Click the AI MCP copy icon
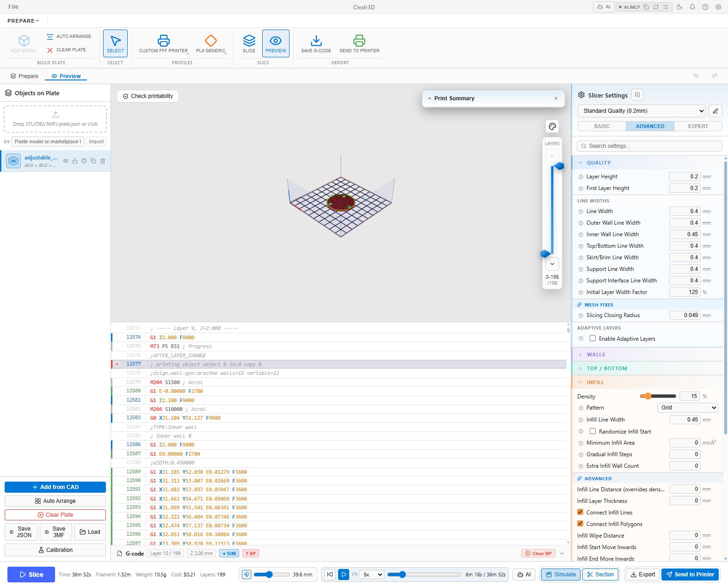The width and height of the screenshot is (728, 587). point(646,7)
